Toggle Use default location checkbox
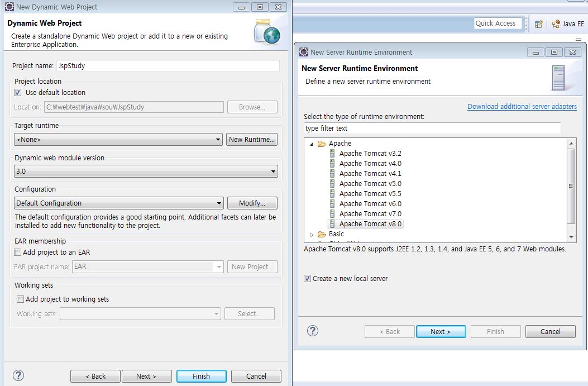Screen dimensions: 588x386 pyautogui.click(x=18, y=92)
